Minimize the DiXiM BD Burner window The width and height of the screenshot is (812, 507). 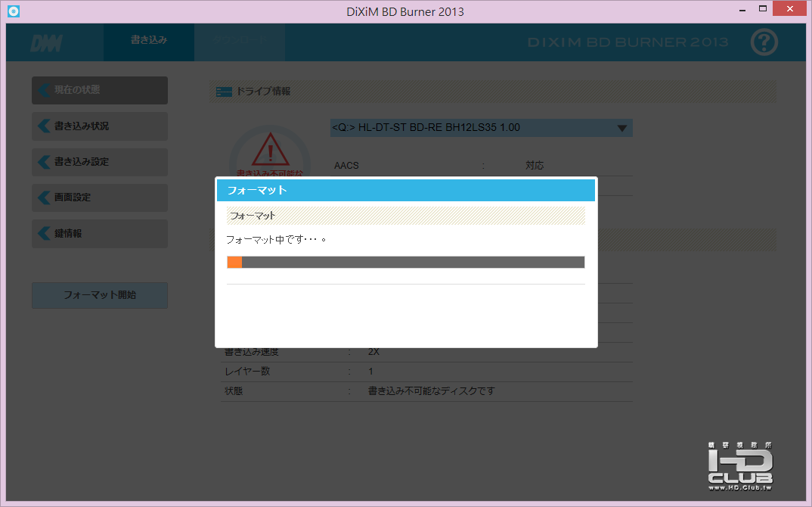[742, 9]
